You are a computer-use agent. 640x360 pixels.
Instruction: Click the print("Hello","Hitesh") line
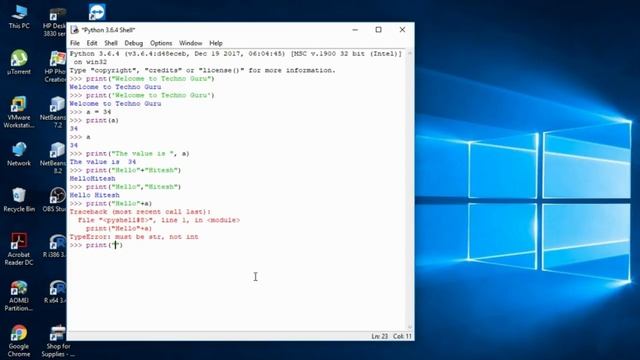125,187
